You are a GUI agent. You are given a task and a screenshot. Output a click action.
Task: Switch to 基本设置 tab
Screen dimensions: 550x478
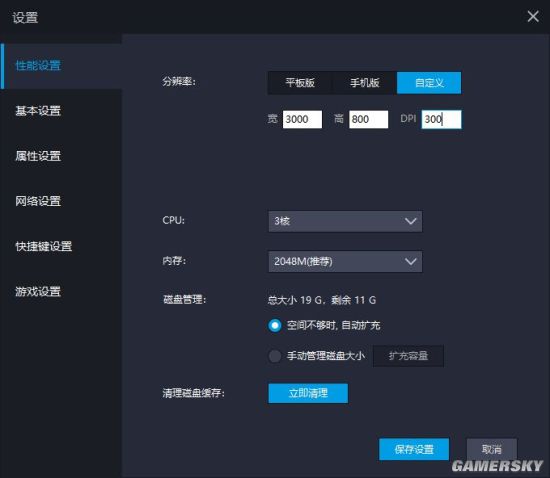click(x=38, y=111)
